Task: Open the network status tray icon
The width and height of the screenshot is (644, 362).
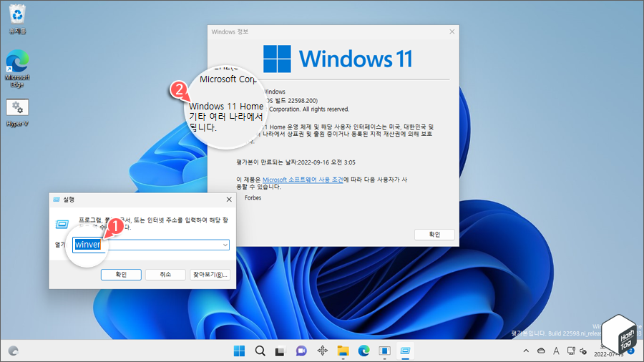Action: 571,351
